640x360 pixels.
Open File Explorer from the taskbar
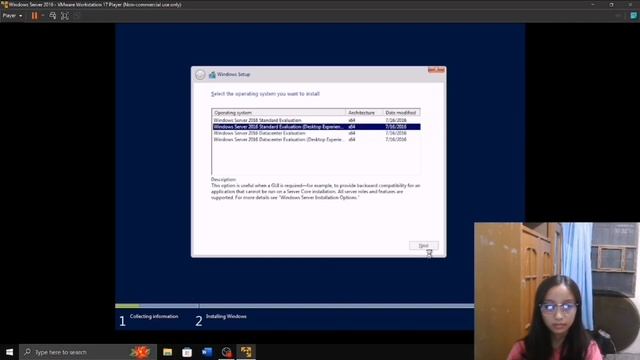pyautogui.click(x=167, y=352)
